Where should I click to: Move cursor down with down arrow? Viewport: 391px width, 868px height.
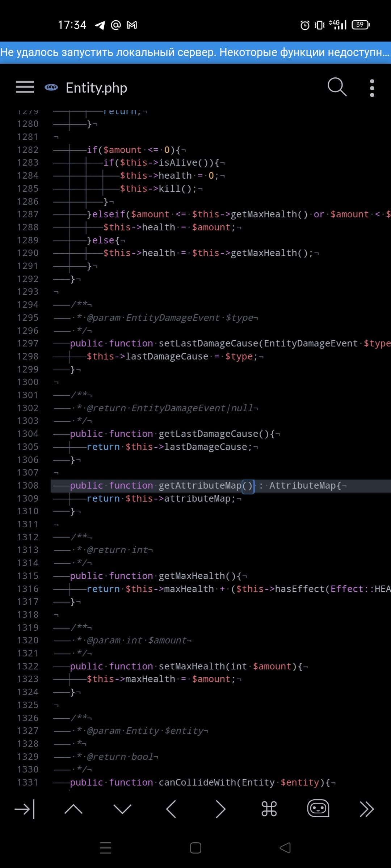click(122, 809)
